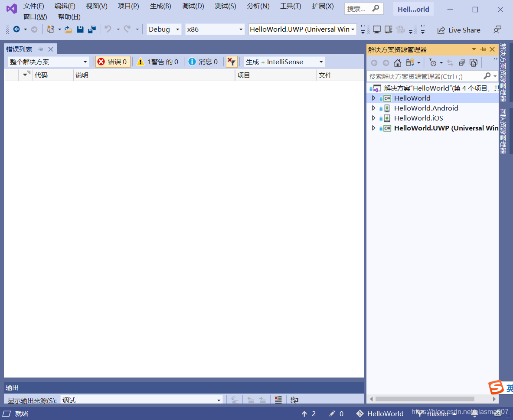Open file with the folder icon
Screen dimensions: 513x420
pos(68,29)
